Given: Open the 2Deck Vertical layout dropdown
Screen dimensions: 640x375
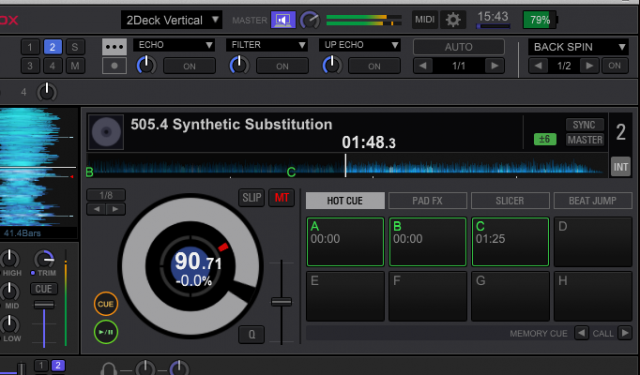Looking at the screenshot, I should tap(171, 20).
